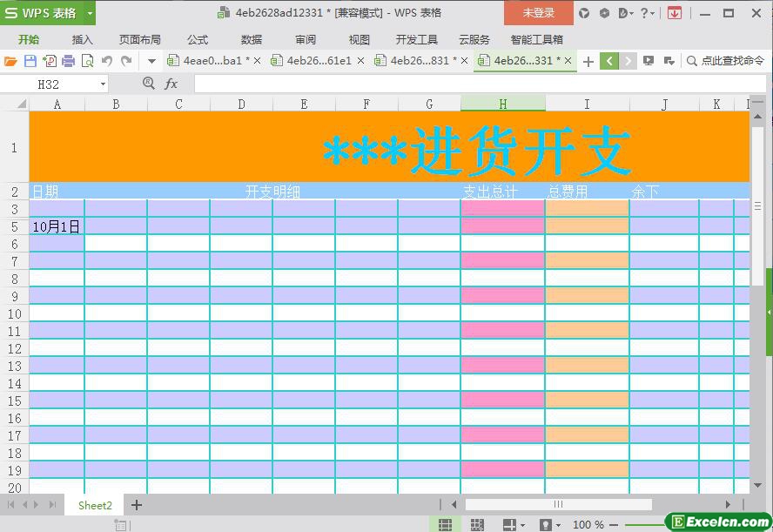The image size is (773, 532).
Task: Open the insert function fx button
Action: point(171,84)
